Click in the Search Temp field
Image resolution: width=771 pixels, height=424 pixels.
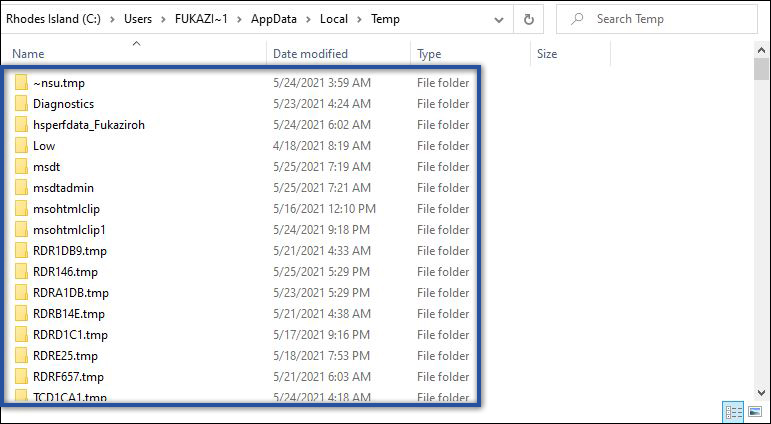click(657, 19)
